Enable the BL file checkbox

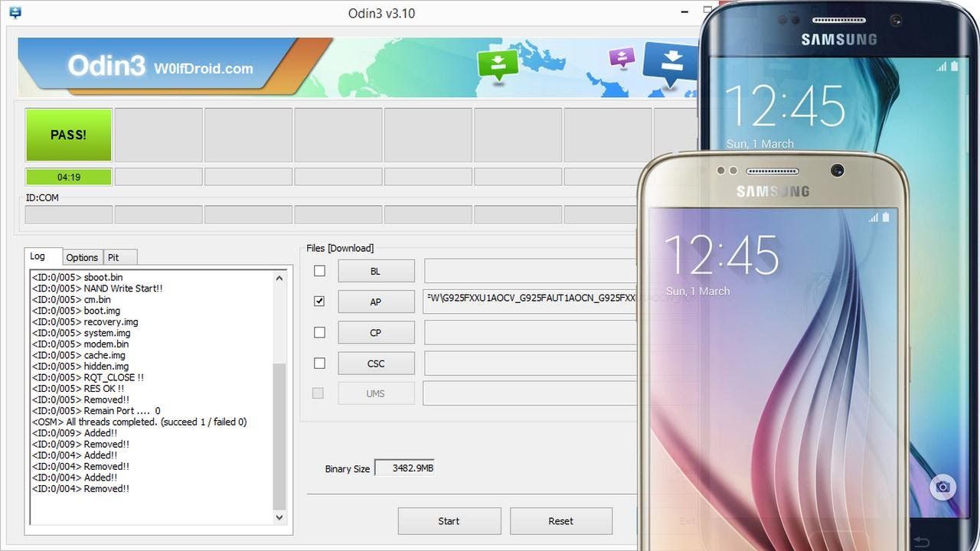(x=318, y=271)
